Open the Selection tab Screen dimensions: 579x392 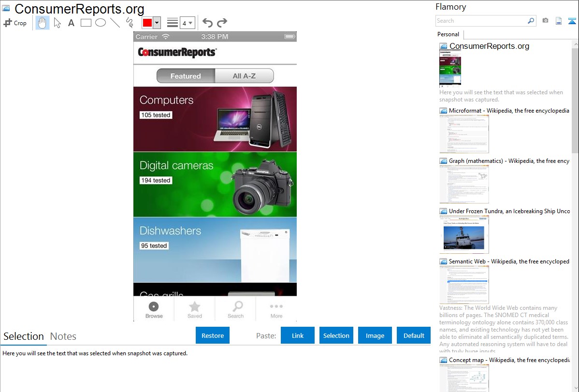pyautogui.click(x=24, y=336)
